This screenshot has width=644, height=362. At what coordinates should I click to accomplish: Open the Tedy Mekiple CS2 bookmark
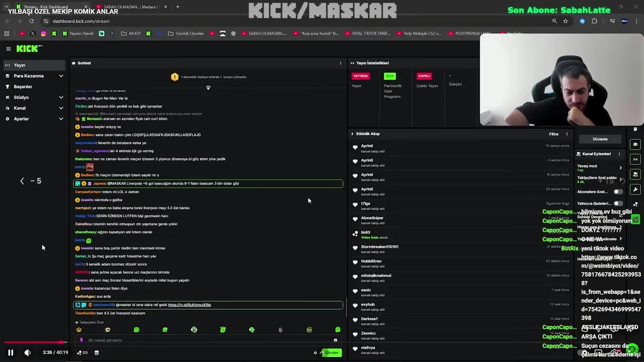pos(418,34)
